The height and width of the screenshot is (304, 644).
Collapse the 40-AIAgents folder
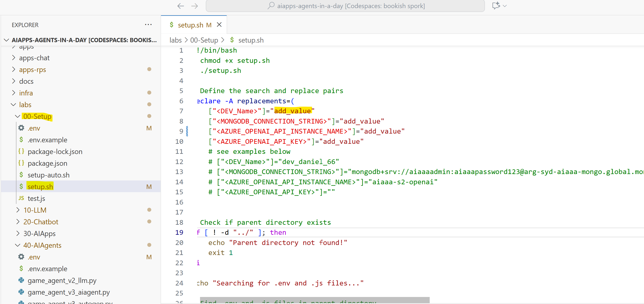click(x=17, y=245)
